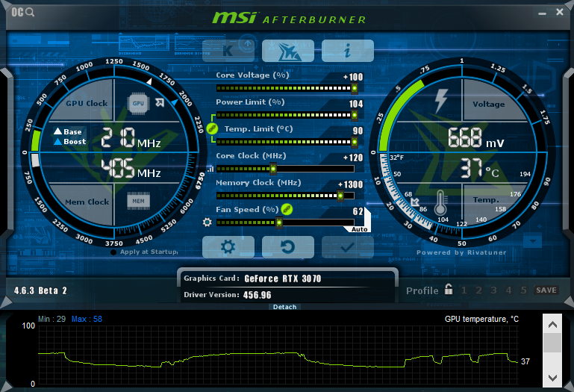Adjust the Power Limit slider

(x=287, y=115)
